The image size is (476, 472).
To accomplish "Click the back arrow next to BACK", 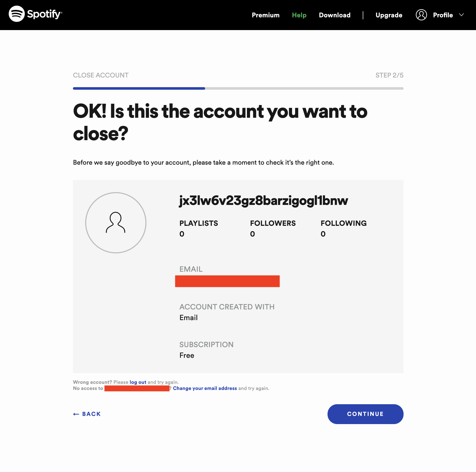I will click(76, 414).
